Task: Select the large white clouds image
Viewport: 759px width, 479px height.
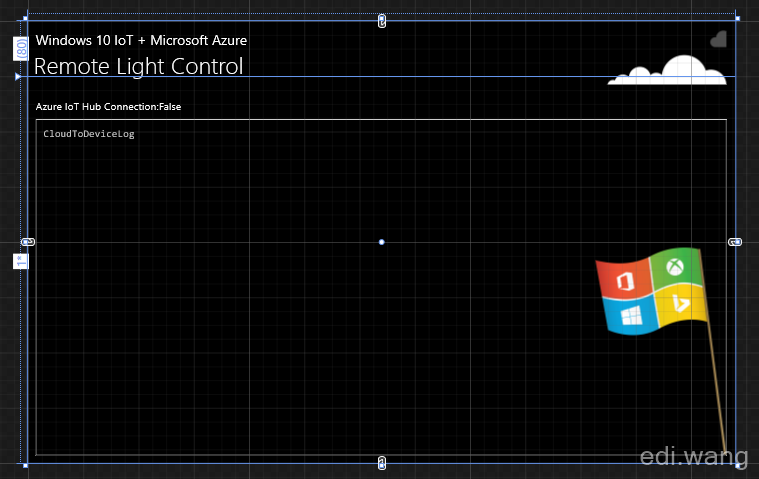Action: tap(667, 70)
